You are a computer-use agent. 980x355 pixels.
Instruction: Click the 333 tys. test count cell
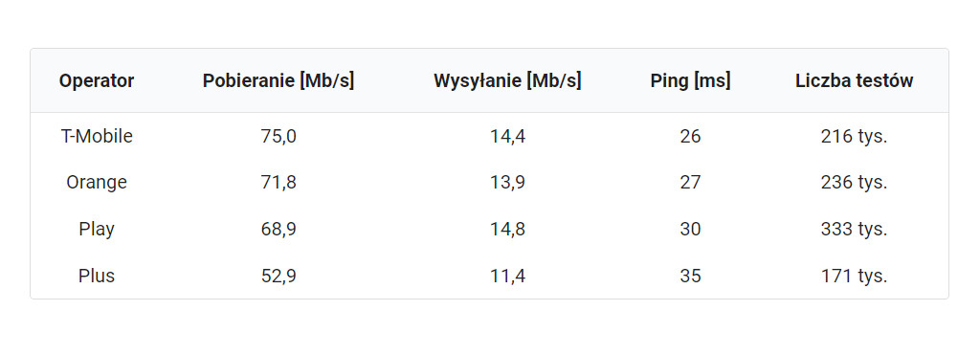[x=855, y=230]
